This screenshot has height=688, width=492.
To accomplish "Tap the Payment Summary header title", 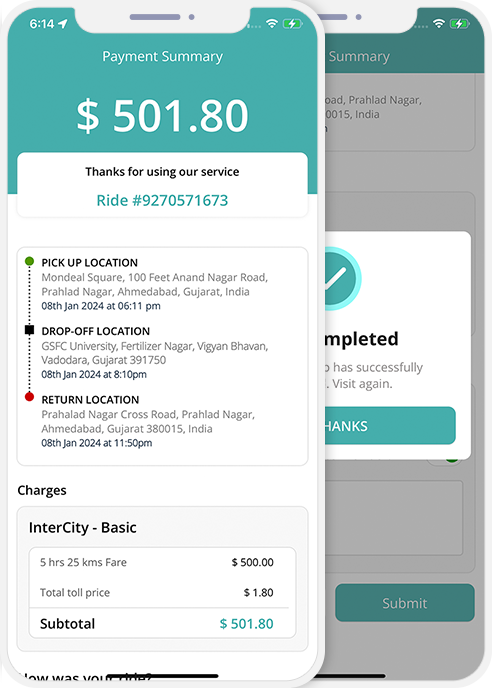I will coord(162,56).
